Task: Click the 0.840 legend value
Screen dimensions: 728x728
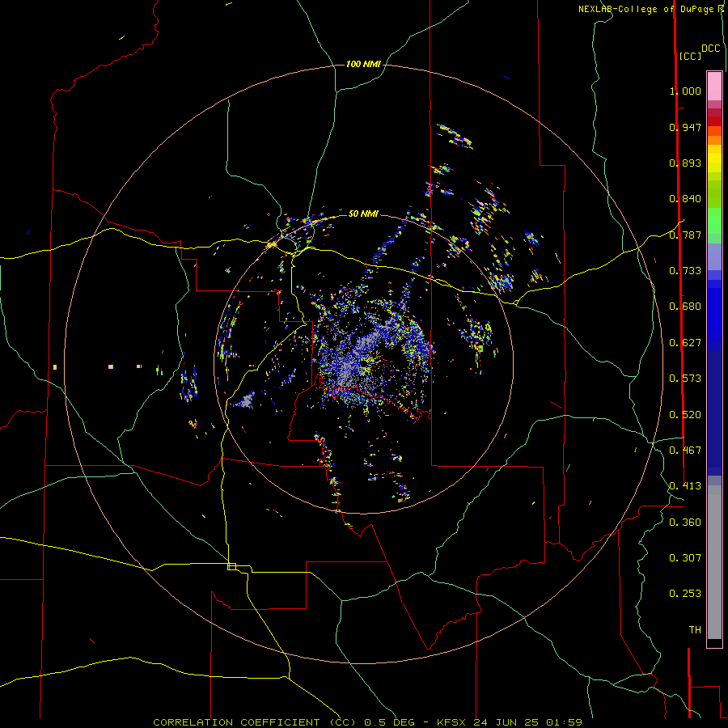Action: [685, 199]
